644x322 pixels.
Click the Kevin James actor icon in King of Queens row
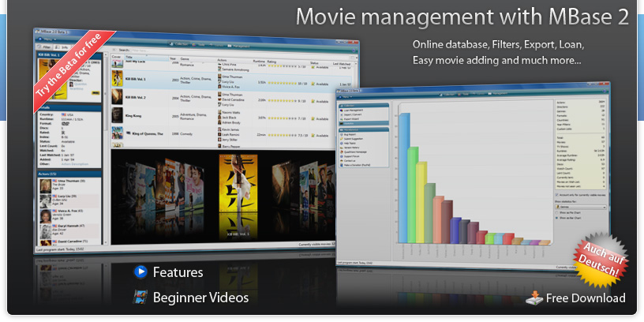tap(219, 129)
